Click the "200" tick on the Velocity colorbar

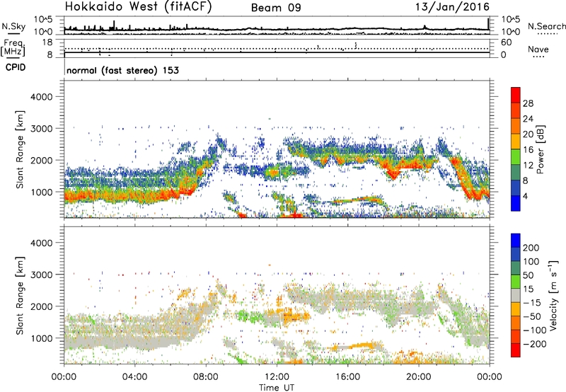click(x=531, y=248)
